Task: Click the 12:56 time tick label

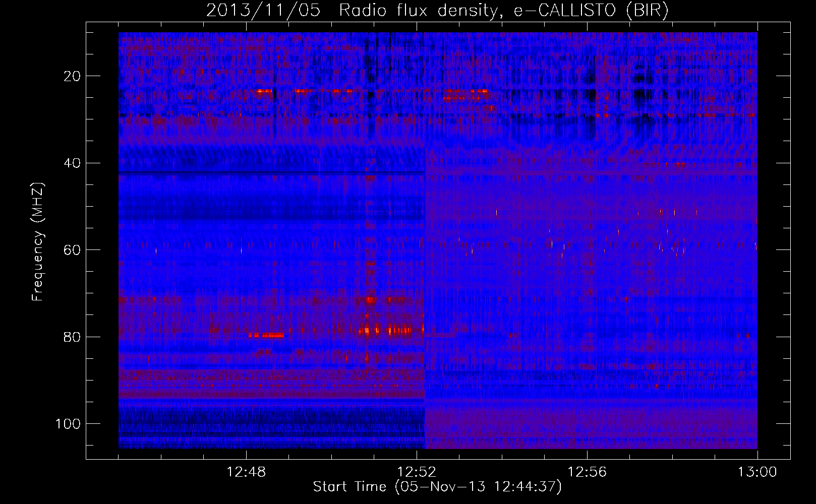Action: click(587, 472)
